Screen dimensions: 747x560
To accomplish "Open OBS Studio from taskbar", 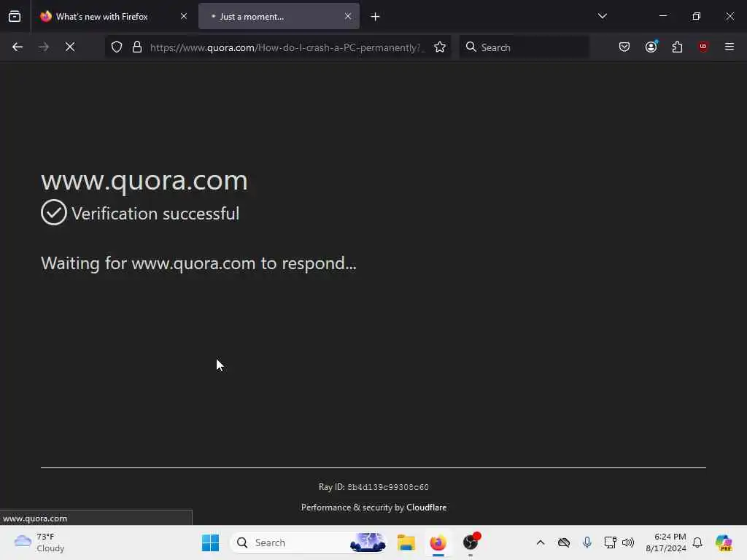I will click(x=471, y=542).
